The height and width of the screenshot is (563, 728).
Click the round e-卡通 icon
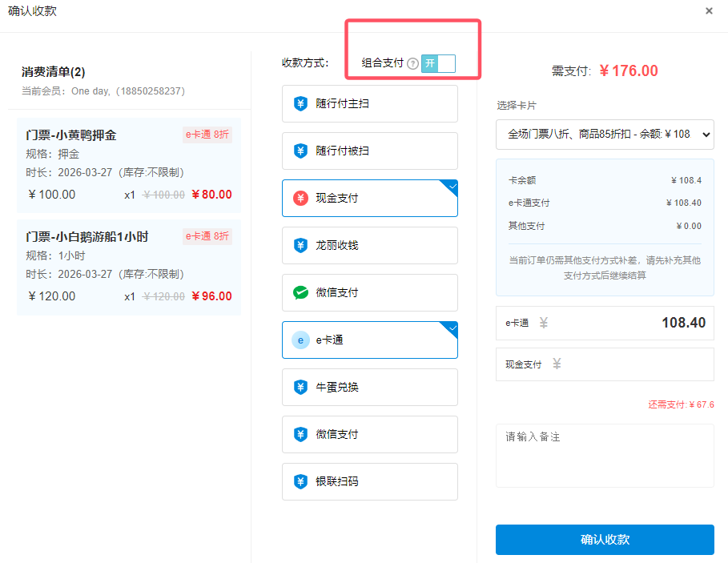click(x=300, y=340)
